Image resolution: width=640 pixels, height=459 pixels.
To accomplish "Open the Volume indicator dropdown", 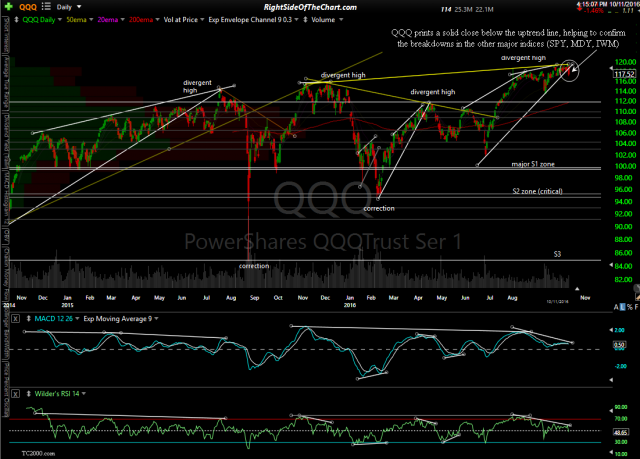I will click(x=341, y=20).
